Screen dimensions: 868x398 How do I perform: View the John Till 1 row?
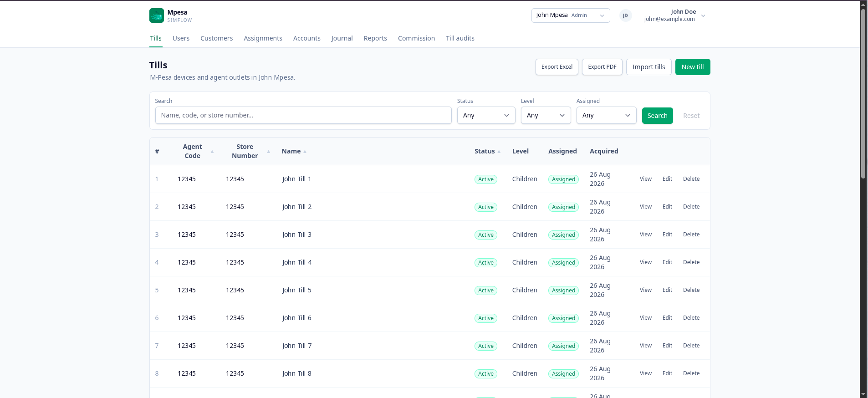tap(646, 179)
